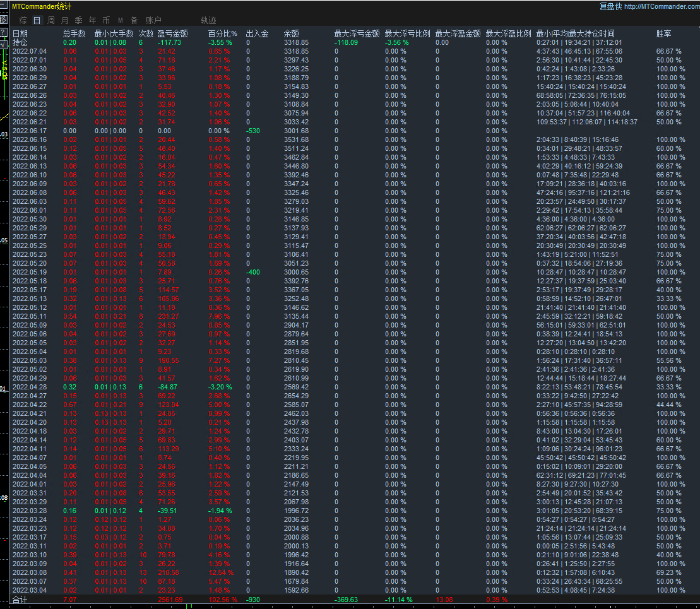
Task: Switch to the 综 summary tab
Action: pyautogui.click(x=23, y=20)
